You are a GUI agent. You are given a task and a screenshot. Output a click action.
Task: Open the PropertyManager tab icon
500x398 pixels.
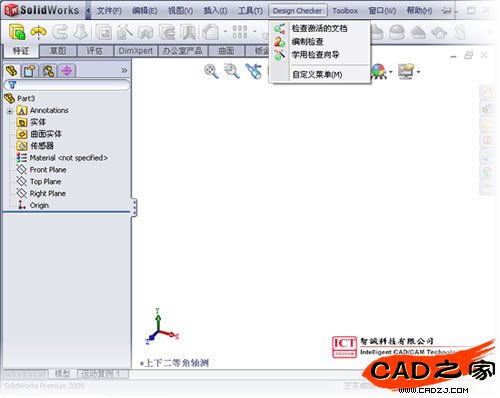30,71
